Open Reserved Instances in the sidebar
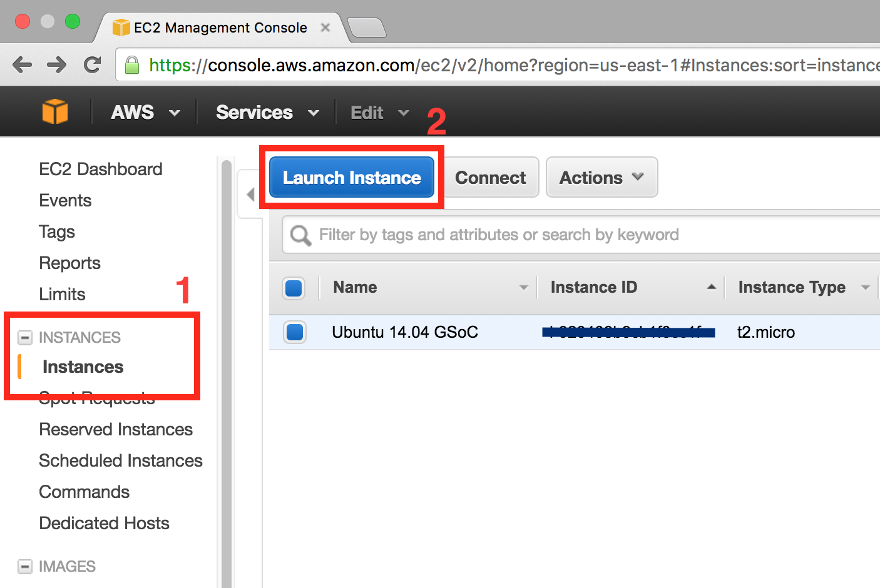 (116, 429)
